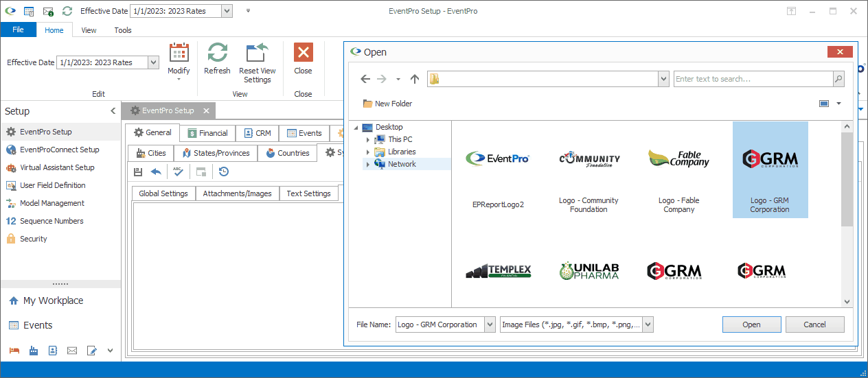The image size is (868, 378).
Task: Expand the ribbon Effective Date combo box
Action: pyautogui.click(x=153, y=62)
